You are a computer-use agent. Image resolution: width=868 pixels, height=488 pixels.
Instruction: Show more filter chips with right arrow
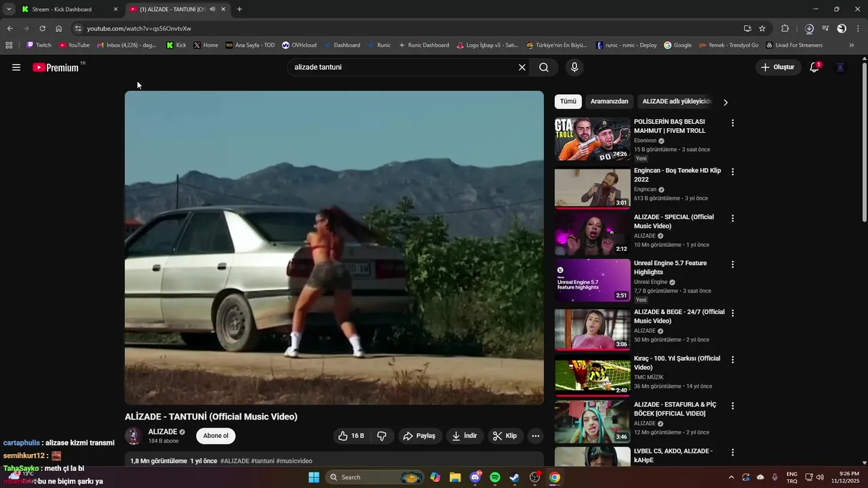[x=726, y=102]
